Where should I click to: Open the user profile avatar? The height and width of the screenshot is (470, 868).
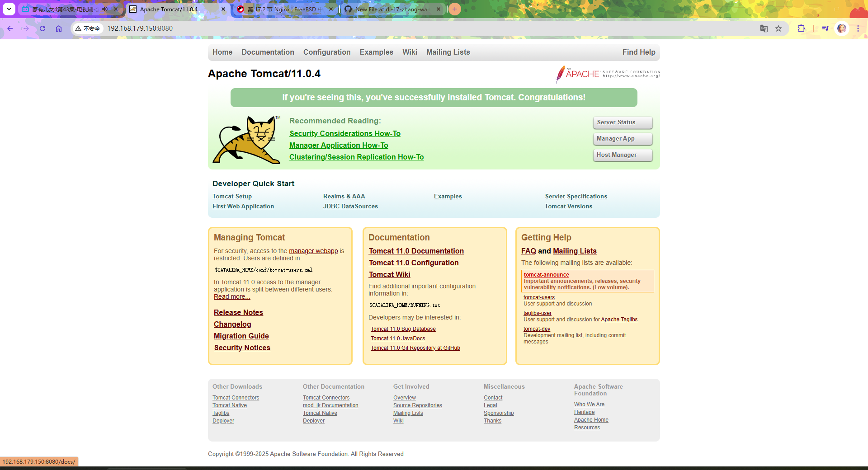pos(842,28)
